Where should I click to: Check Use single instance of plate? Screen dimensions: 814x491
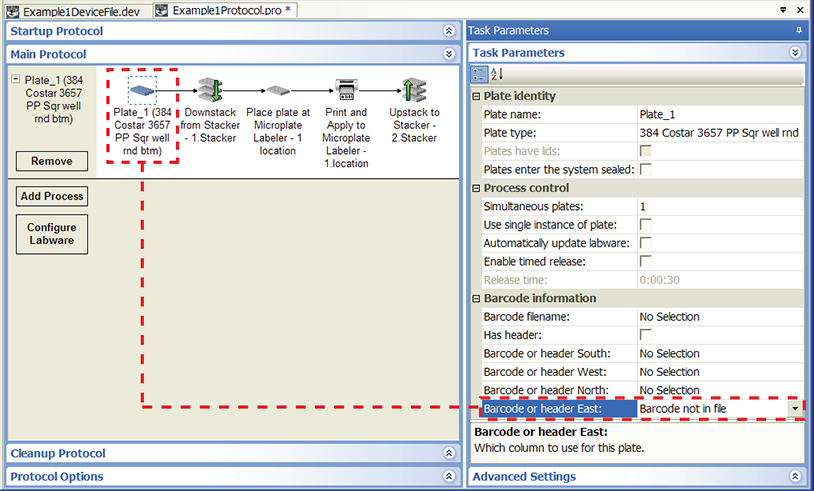[646, 224]
